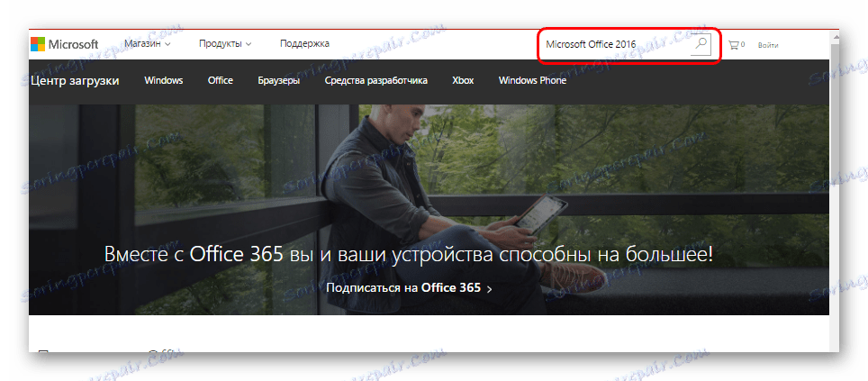Select the Xbox tab

[463, 80]
